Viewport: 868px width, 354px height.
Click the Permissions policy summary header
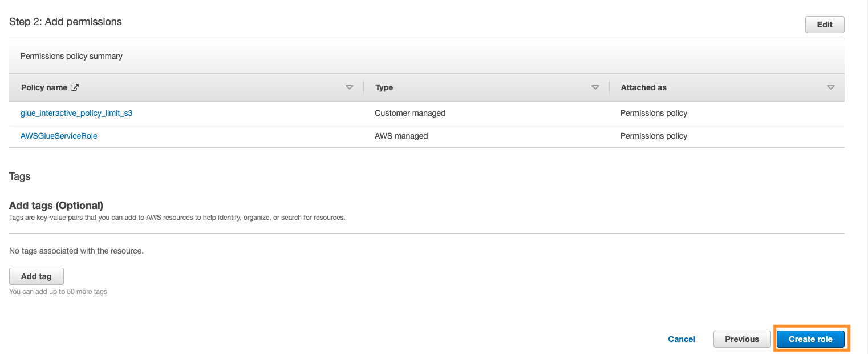(72, 56)
